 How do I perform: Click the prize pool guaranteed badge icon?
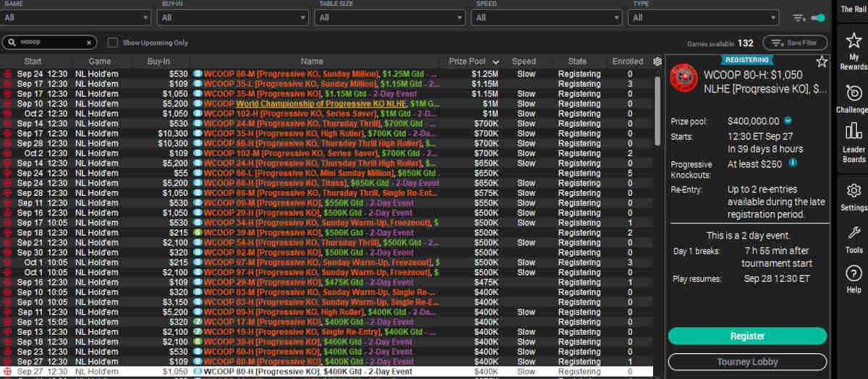point(788,121)
